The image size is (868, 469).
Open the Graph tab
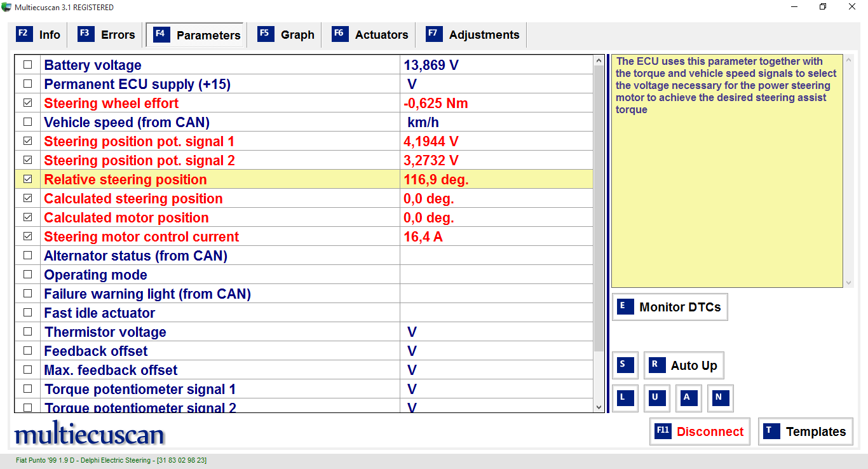[x=286, y=34]
